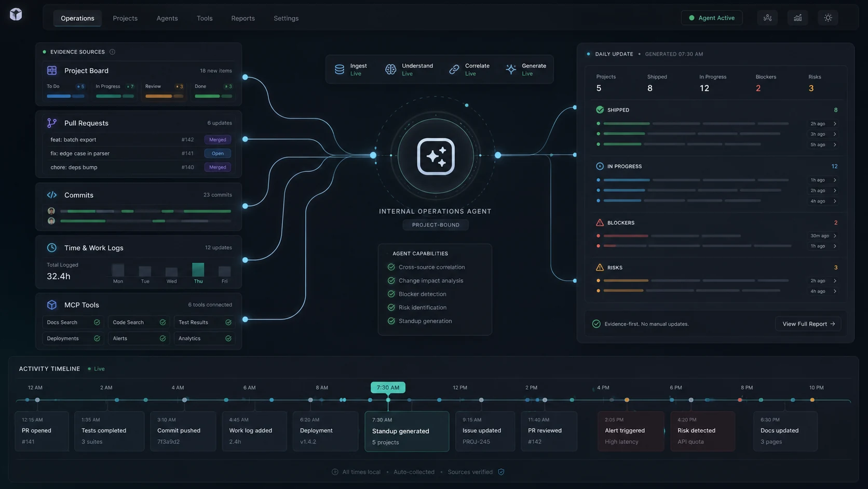
Task: Open the Alert triggered timeline card
Action: pyautogui.click(x=631, y=431)
